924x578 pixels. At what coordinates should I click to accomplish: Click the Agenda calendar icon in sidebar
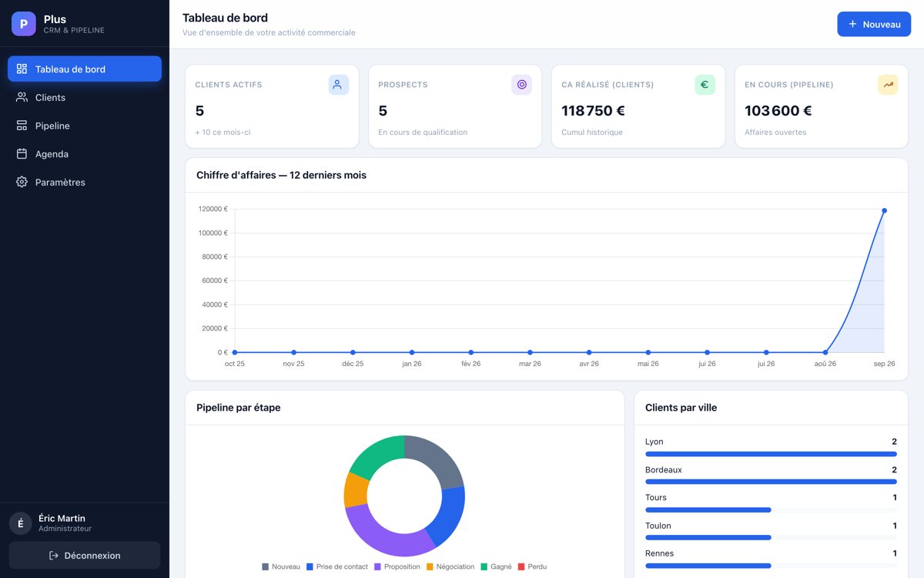coord(22,154)
